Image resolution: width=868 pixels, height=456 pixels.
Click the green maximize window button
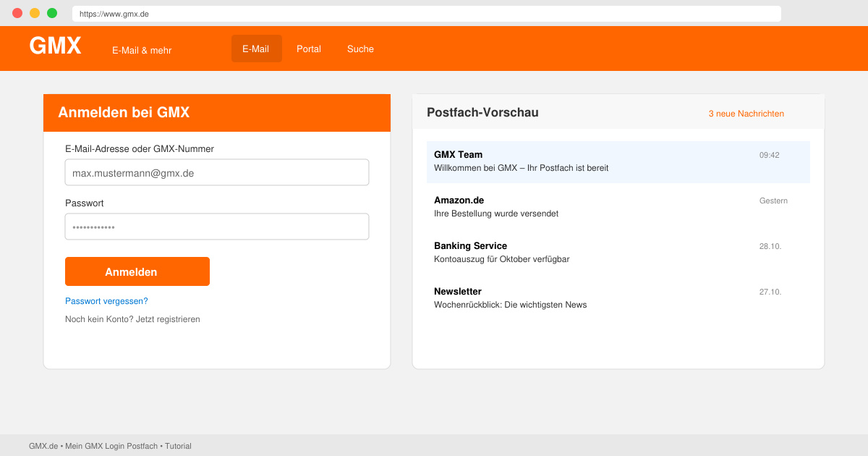(x=52, y=13)
